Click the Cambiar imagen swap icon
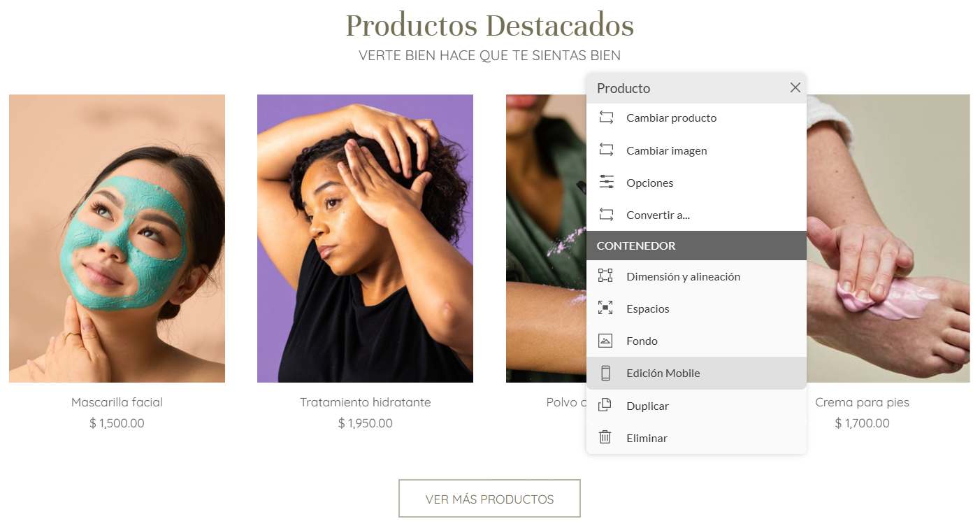 pos(606,150)
